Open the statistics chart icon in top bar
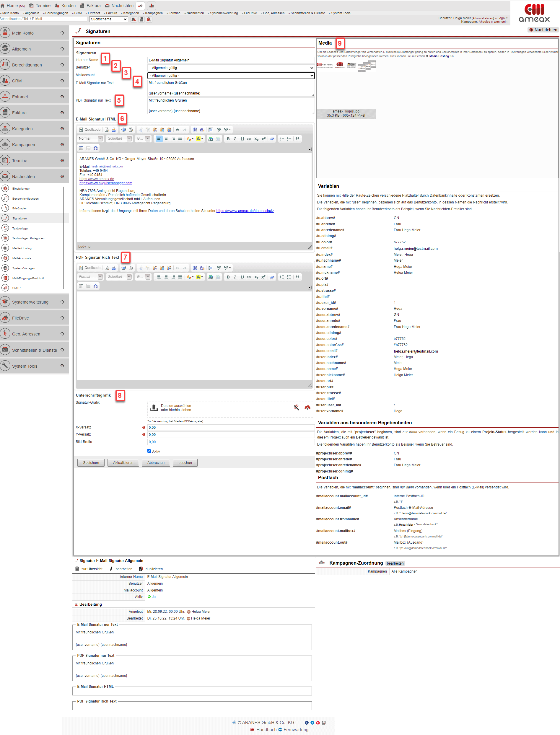Viewport: 560px width, 735px height. point(151,6)
